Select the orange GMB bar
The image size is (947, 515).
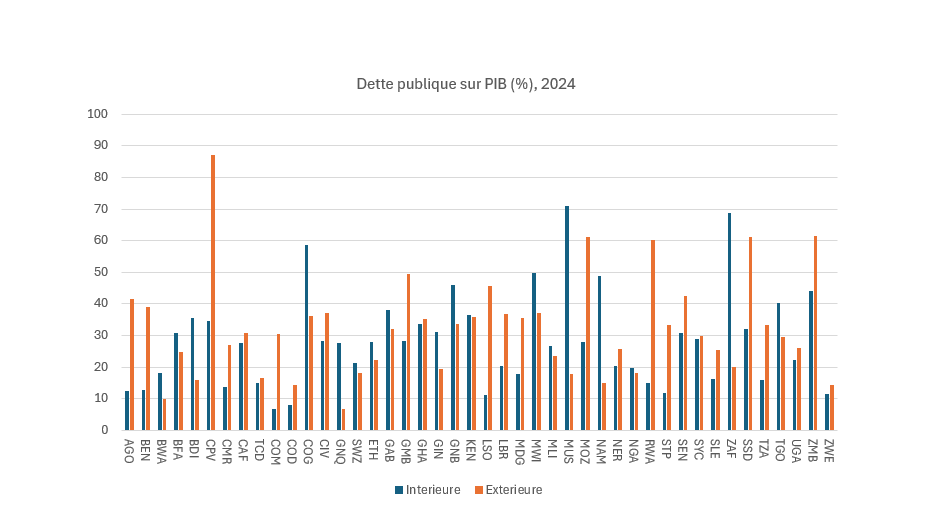pos(408,352)
